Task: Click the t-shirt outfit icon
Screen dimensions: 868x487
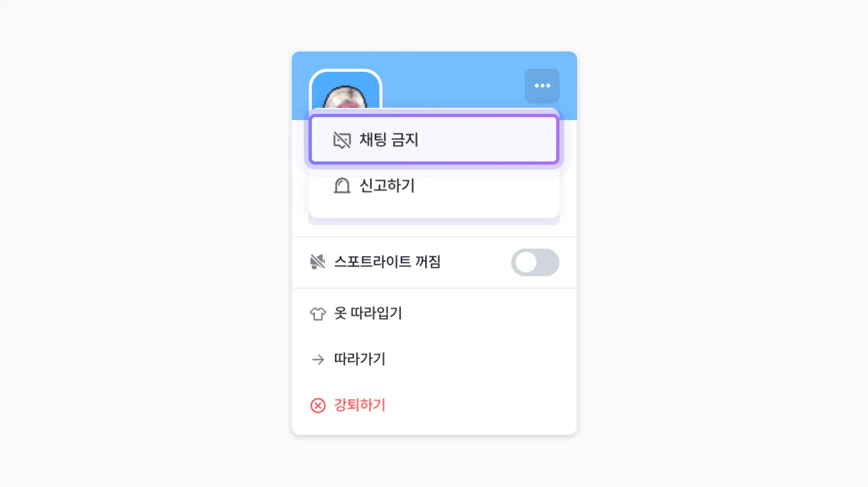Action: 318,314
